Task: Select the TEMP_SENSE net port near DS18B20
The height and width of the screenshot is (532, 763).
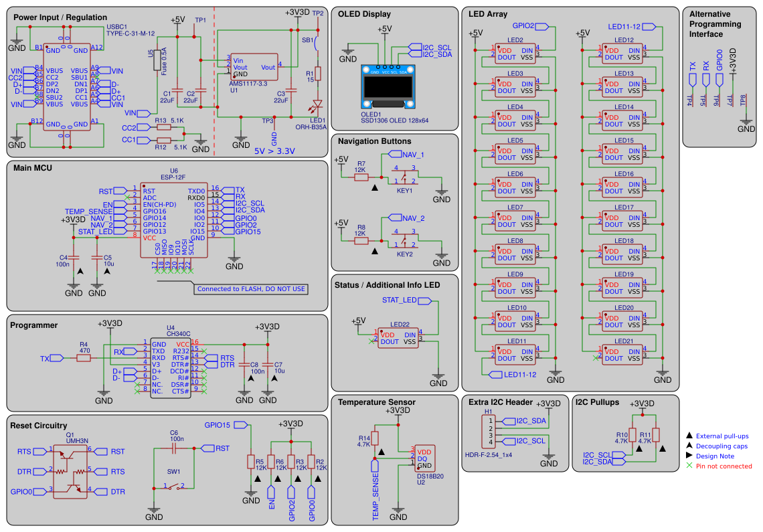Action: [375, 491]
